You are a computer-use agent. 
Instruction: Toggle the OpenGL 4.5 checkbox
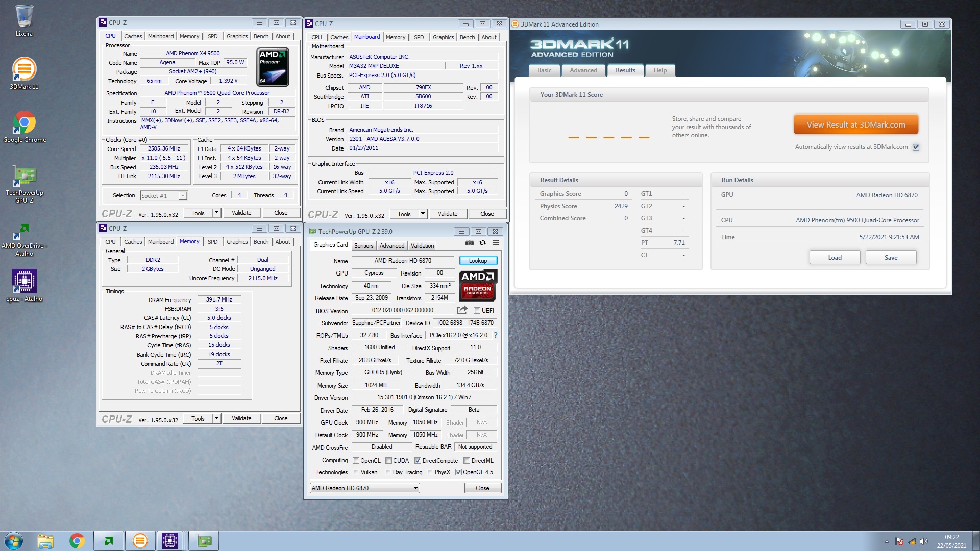click(458, 472)
